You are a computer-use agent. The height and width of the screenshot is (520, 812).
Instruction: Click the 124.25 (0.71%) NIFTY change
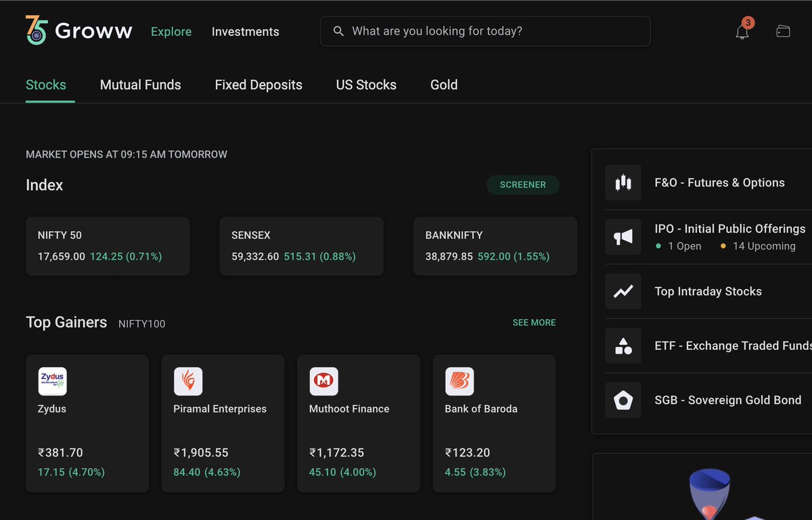(x=126, y=256)
